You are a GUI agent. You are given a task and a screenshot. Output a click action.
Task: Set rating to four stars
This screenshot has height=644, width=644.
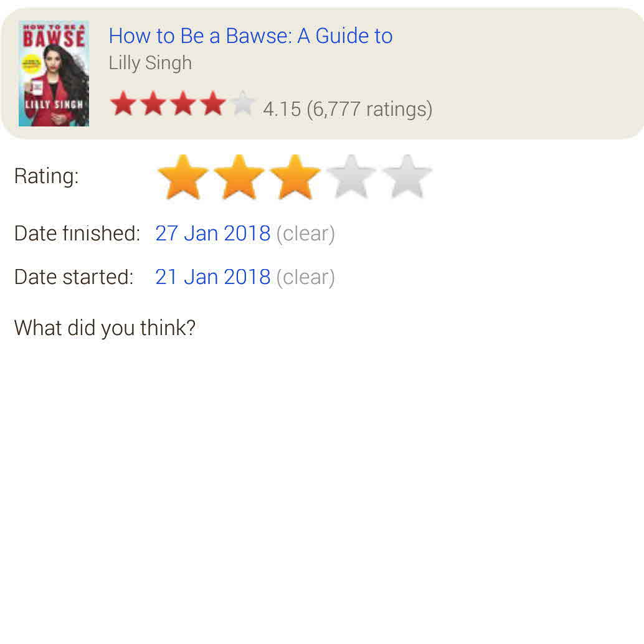[351, 177]
